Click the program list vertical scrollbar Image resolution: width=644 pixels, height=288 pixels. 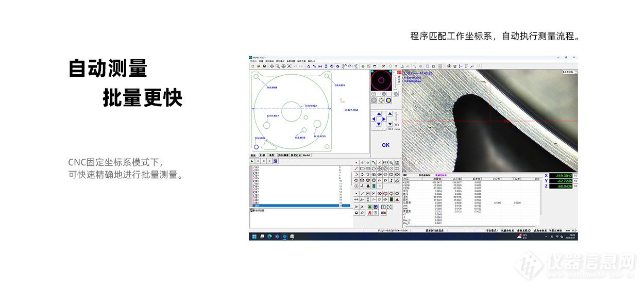(x=352, y=179)
